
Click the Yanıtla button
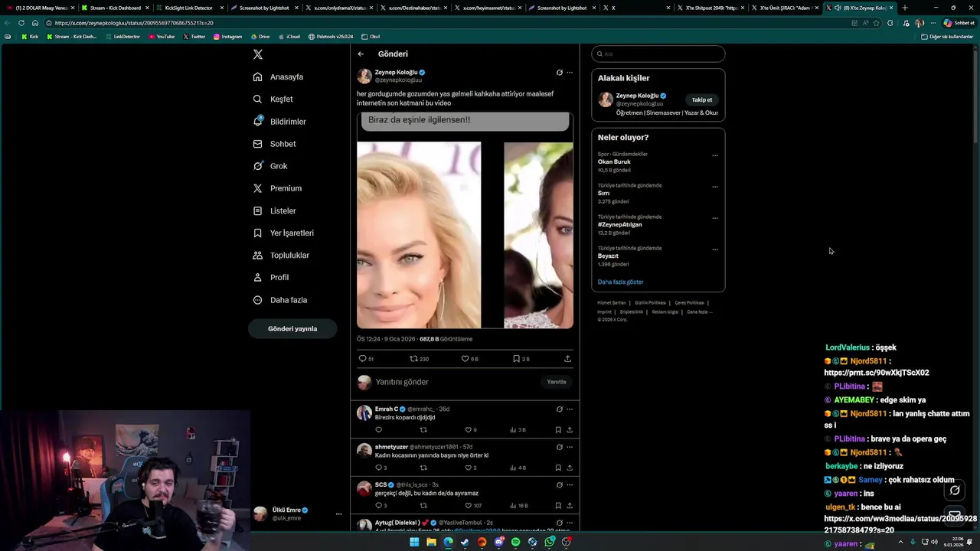pos(557,382)
